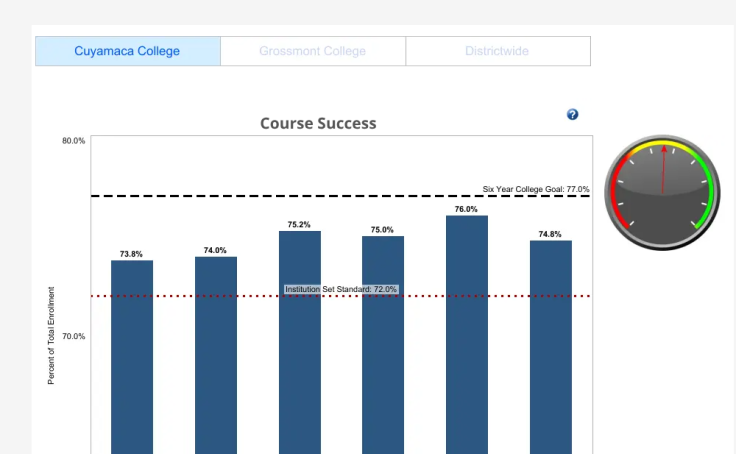This screenshot has width=736, height=454.
Task: Click the bar labeled 75.0%
Action: [383, 345]
